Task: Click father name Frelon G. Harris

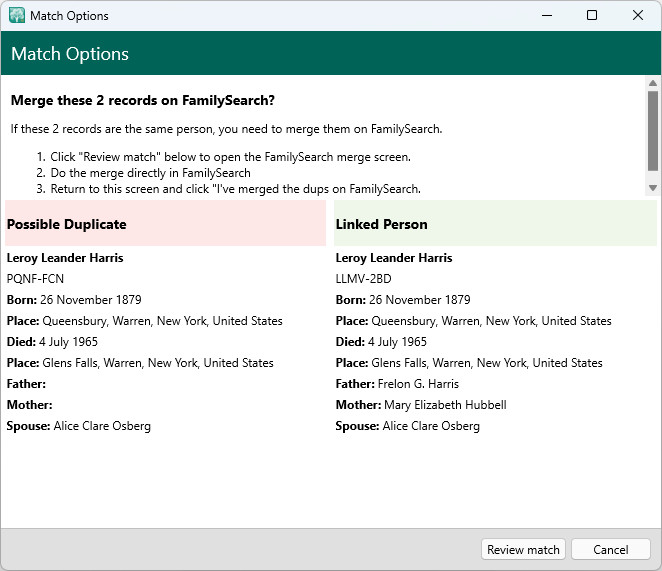Action: 418,384
